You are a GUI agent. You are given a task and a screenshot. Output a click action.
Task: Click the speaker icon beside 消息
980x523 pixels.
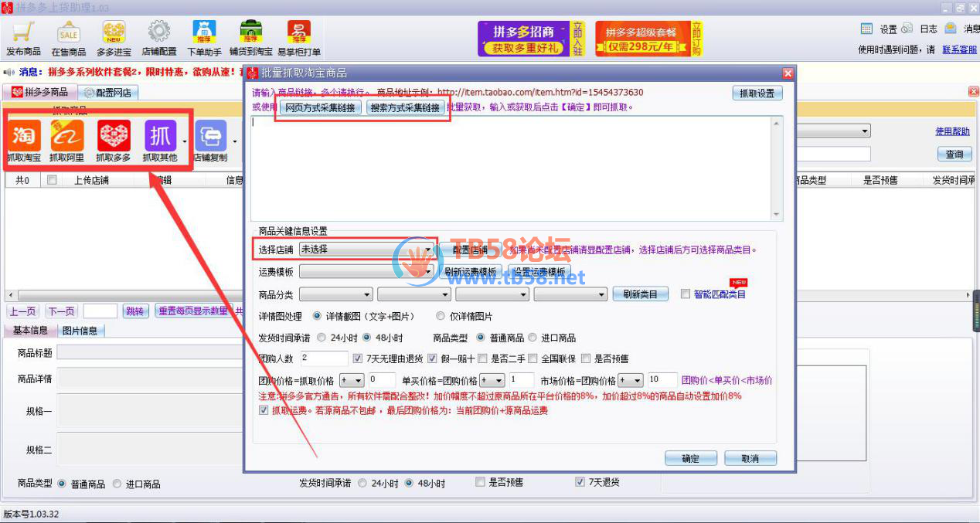[9, 72]
